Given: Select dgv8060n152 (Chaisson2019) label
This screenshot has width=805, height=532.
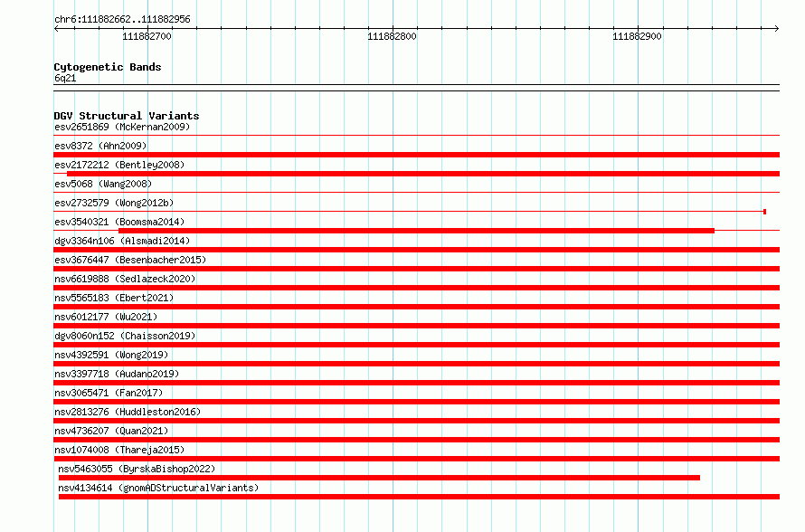Looking at the screenshot, I should click(x=125, y=336).
